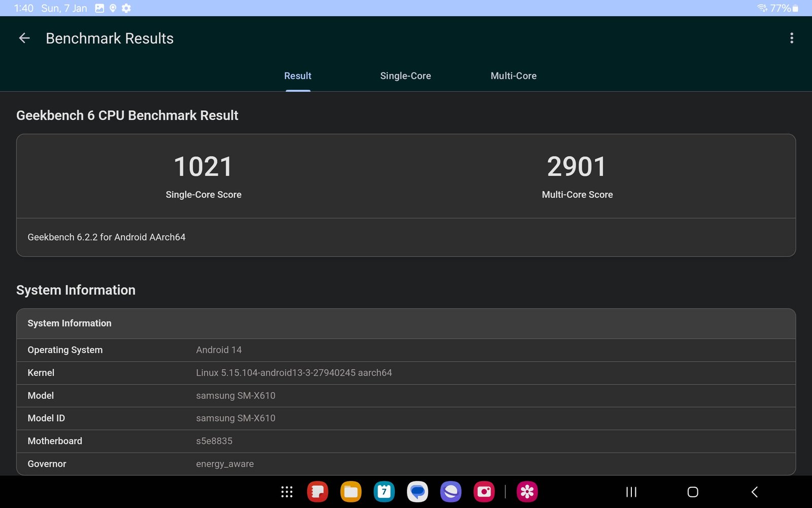The height and width of the screenshot is (508, 812).
Task: Open My Files folder app
Action: [351, 492]
